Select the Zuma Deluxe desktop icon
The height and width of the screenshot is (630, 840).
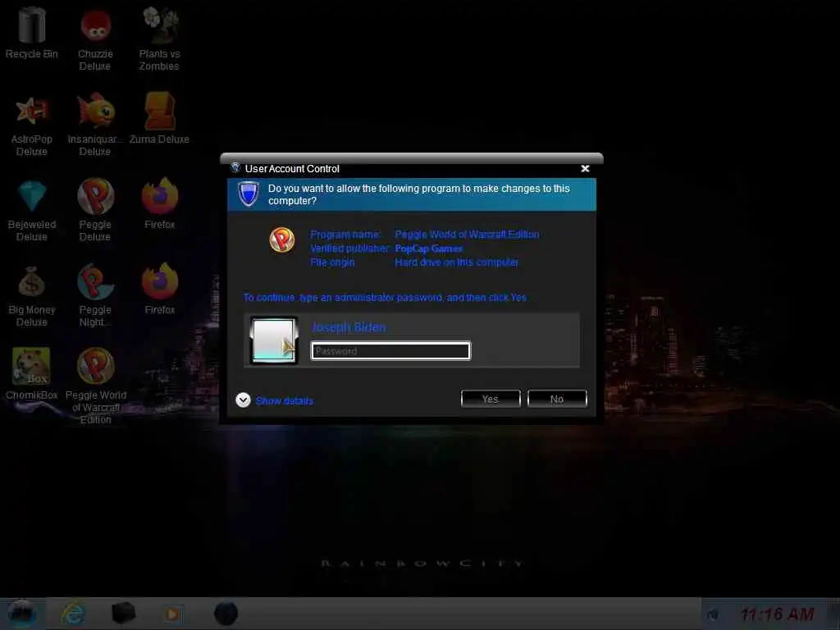pos(159,118)
